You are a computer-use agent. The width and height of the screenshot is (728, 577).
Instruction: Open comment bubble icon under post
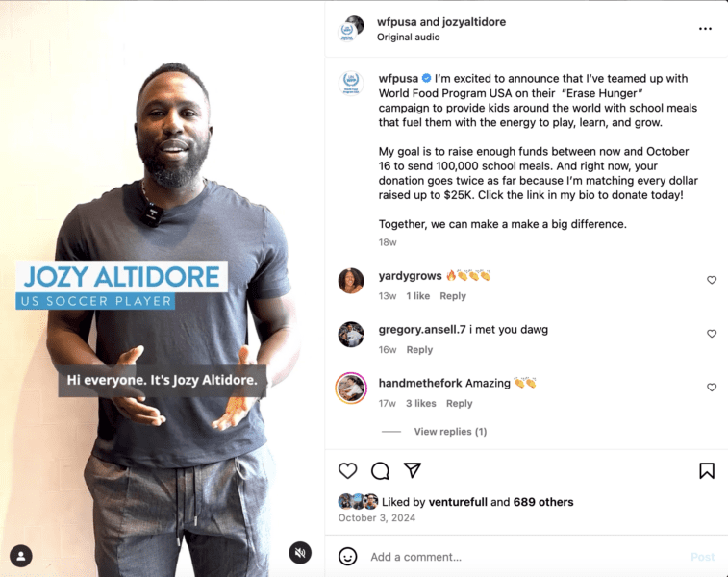pos(380,470)
